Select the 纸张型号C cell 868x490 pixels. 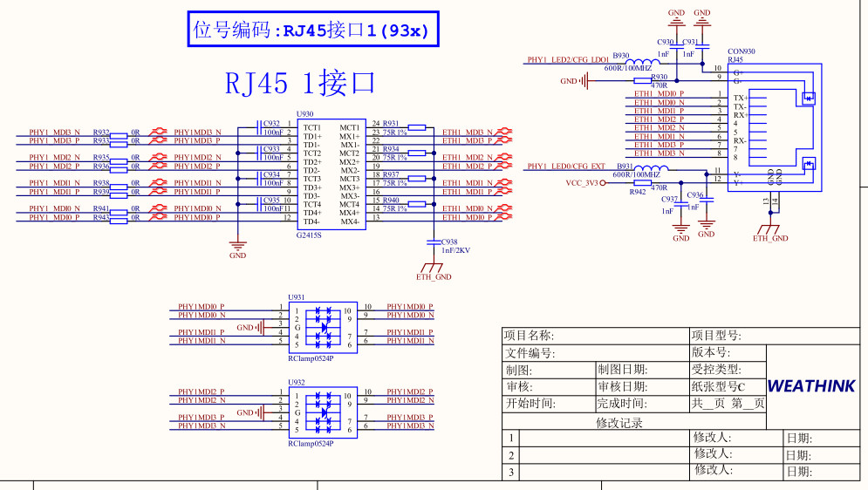728,386
